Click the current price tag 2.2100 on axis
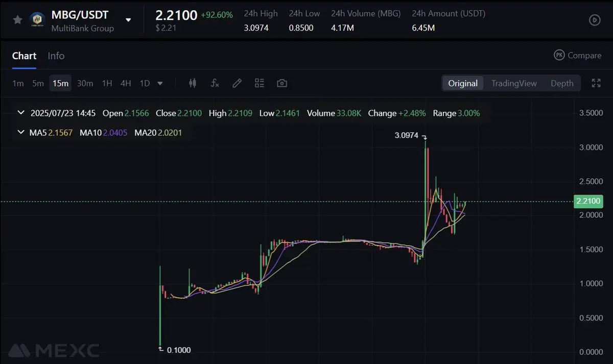The width and height of the screenshot is (613, 364). pos(588,201)
